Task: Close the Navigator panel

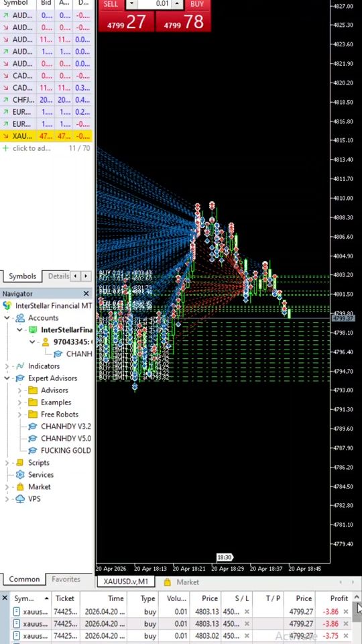Action: click(86, 294)
